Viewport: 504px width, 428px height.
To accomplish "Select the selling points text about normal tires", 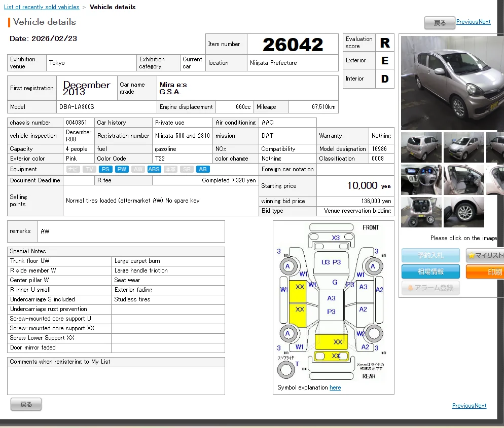I will click(132, 201).
